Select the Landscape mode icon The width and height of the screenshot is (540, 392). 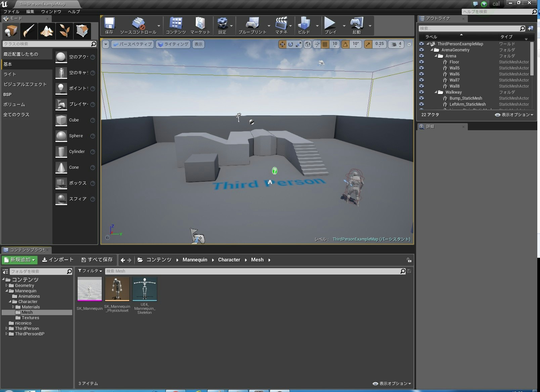pyautogui.click(x=46, y=31)
